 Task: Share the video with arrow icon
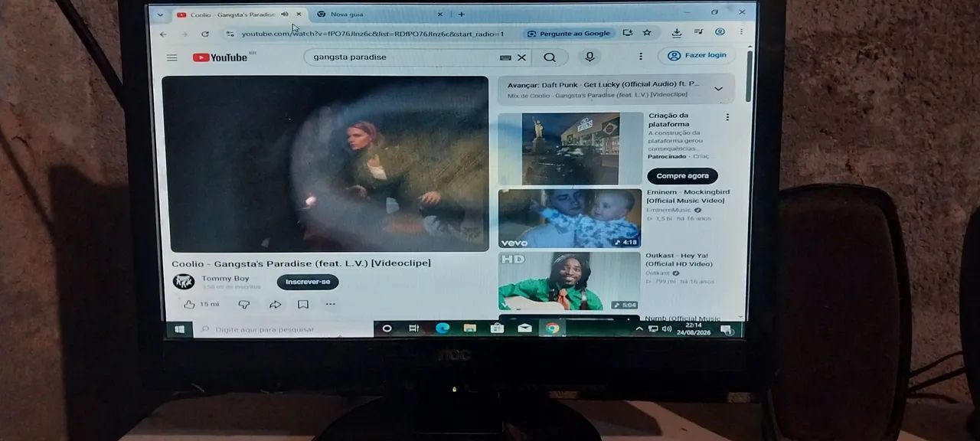pyautogui.click(x=275, y=304)
